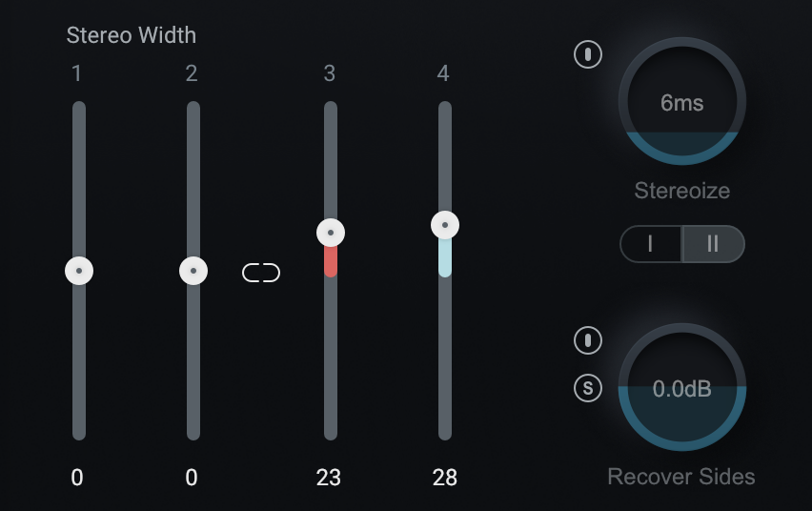Toggle the band link icon
The image size is (812, 511).
pos(261,274)
